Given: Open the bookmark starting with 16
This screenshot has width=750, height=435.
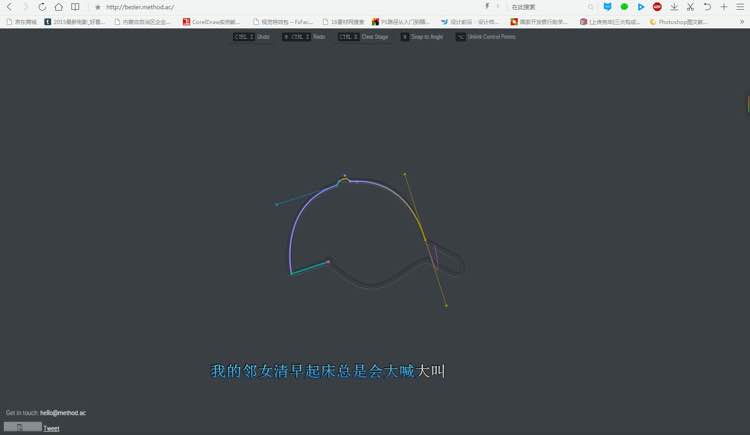Looking at the screenshot, I should 343,22.
